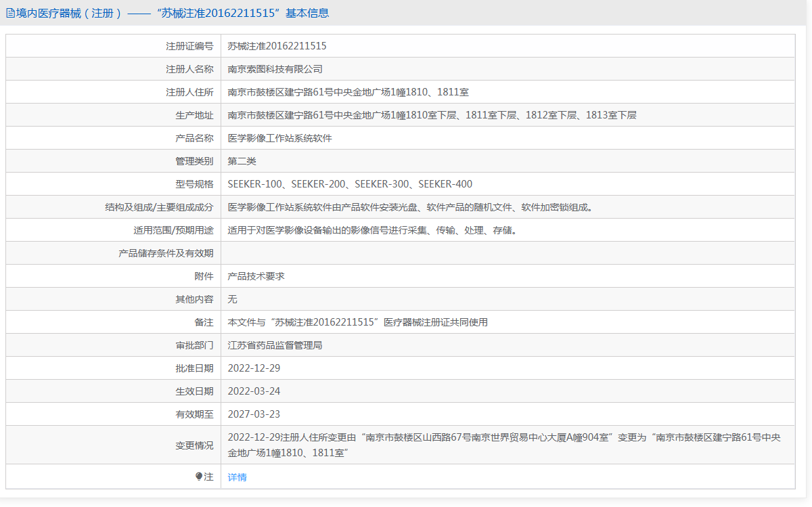Select approving department 江苏省药品监督管理局
Viewport: 812px width, 507px height.
pyautogui.click(x=275, y=345)
